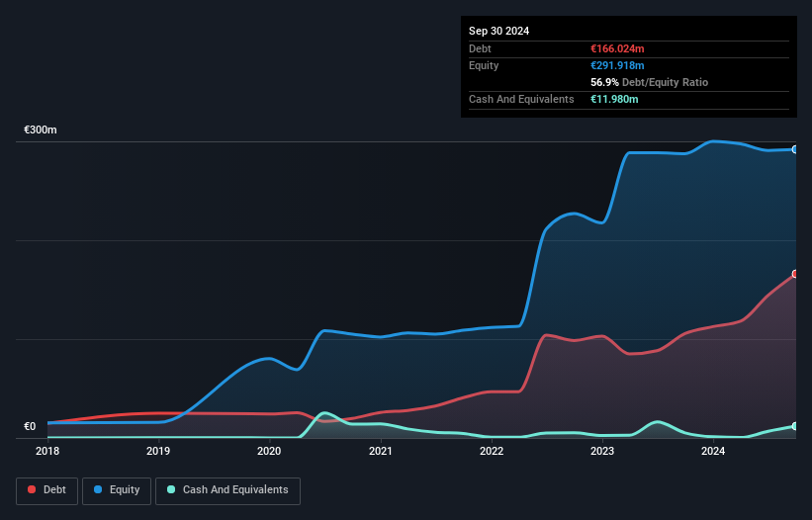Click the 2018 x-axis label
812x520 pixels.
47,451
